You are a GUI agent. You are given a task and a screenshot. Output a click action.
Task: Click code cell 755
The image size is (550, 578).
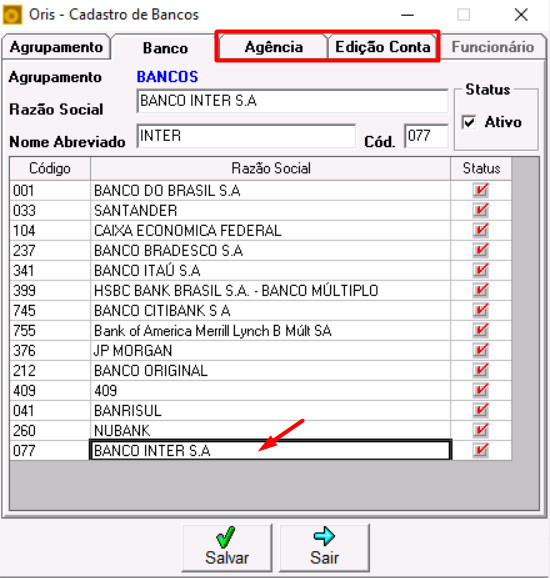pos(50,331)
